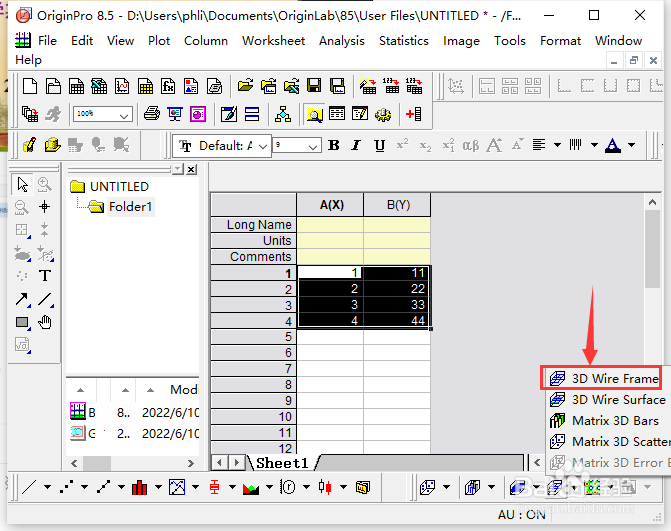This screenshot has height=531, width=671.
Task: Select the Rectangle tool
Action: pyautogui.click(x=22, y=322)
